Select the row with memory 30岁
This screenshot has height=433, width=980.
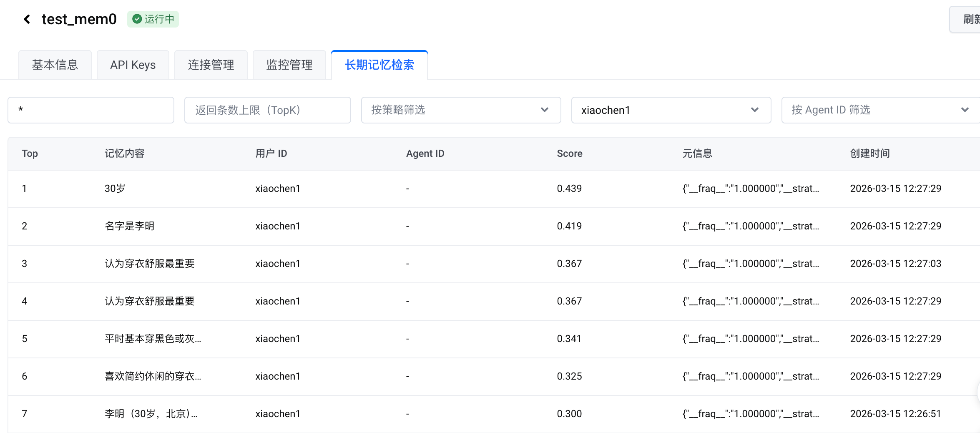(115, 189)
